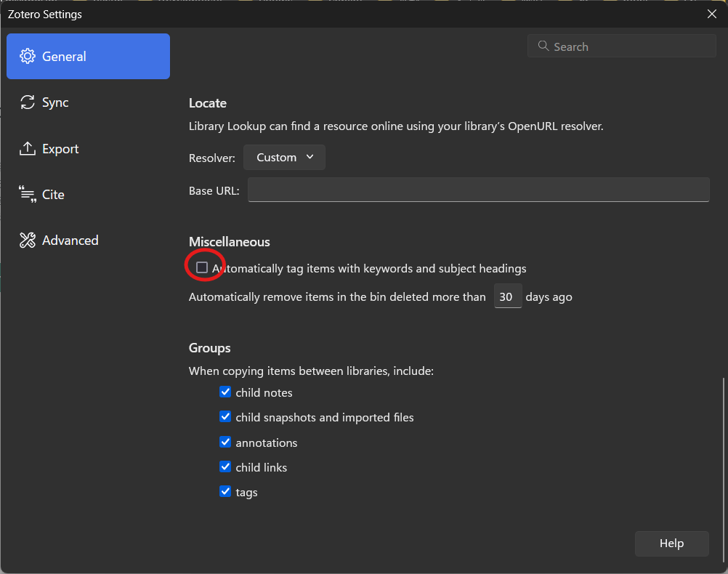
Task: Switch to the Export pane
Action: point(88,149)
